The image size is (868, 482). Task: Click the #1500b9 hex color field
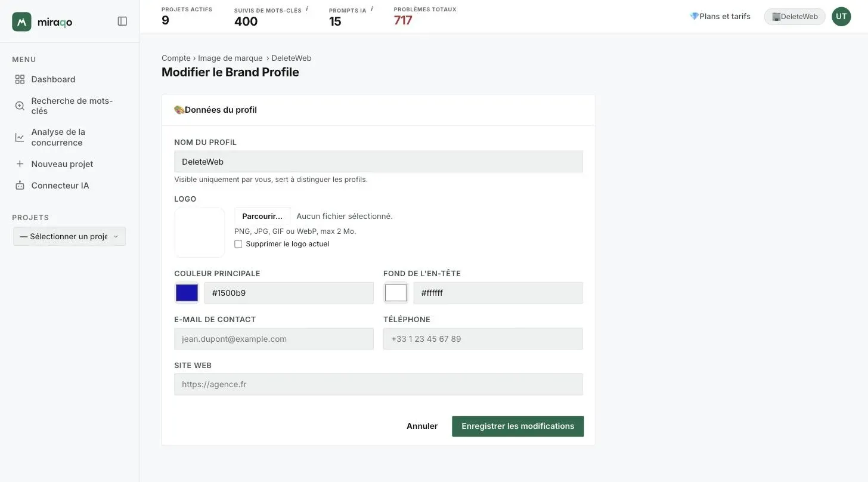pos(289,293)
